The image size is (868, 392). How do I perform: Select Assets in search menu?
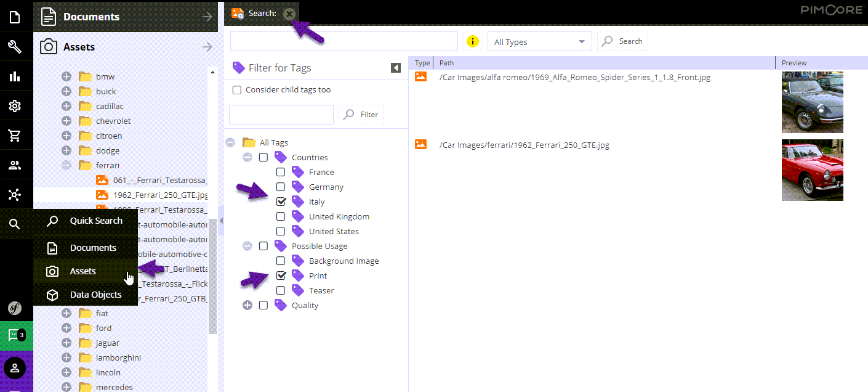pyautogui.click(x=86, y=271)
